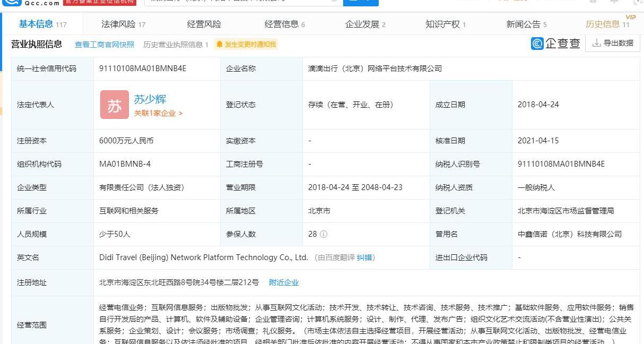
Task: Go to the 经营信息 tab
Action: 285,24
